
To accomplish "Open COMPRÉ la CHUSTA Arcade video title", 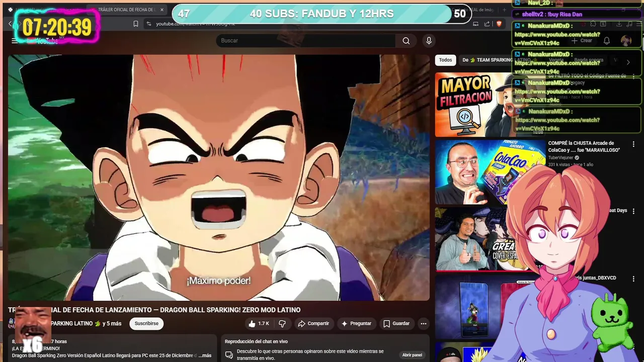I will coord(584,146).
